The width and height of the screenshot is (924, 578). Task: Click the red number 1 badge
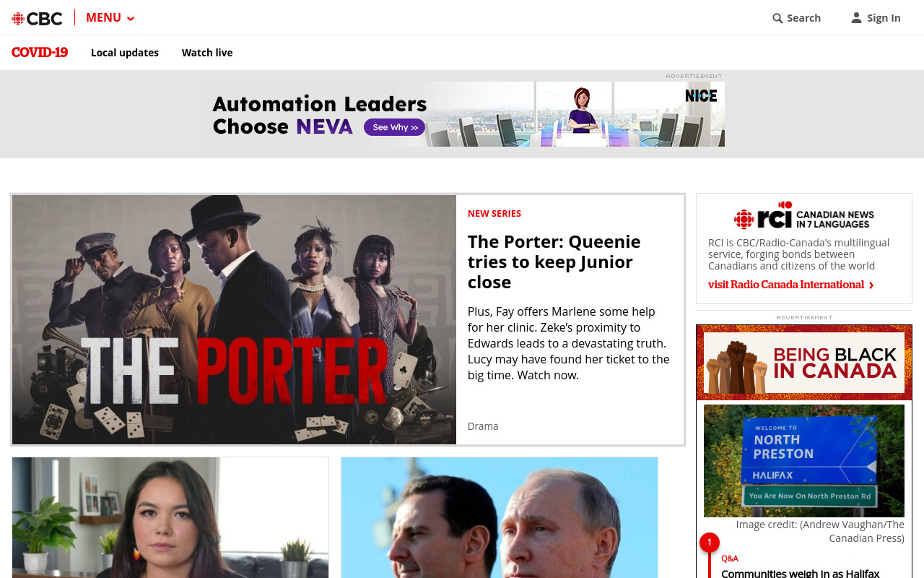pyautogui.click(x=710, y=542)
